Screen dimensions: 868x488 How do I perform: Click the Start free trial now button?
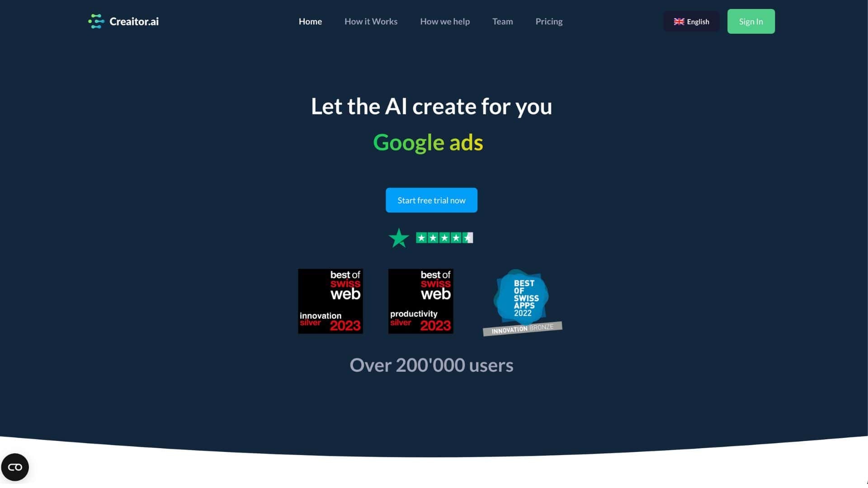(432, 200)
